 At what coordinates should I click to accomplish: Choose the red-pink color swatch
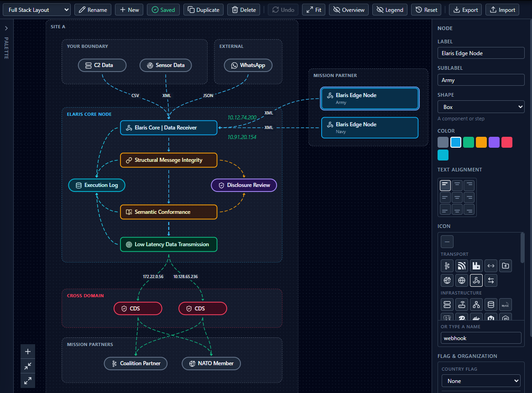coord(506,142)
